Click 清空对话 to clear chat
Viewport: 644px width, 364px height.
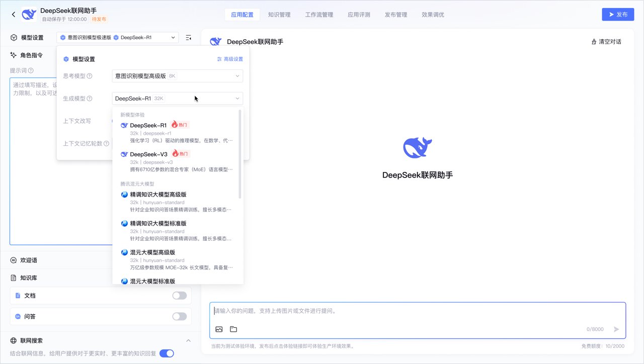[x=606, y=42]
